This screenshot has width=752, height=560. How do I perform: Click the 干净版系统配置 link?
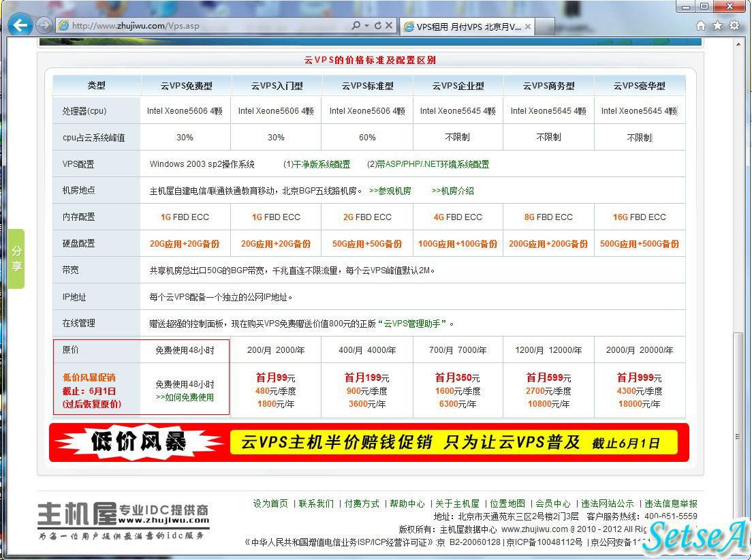322,164
